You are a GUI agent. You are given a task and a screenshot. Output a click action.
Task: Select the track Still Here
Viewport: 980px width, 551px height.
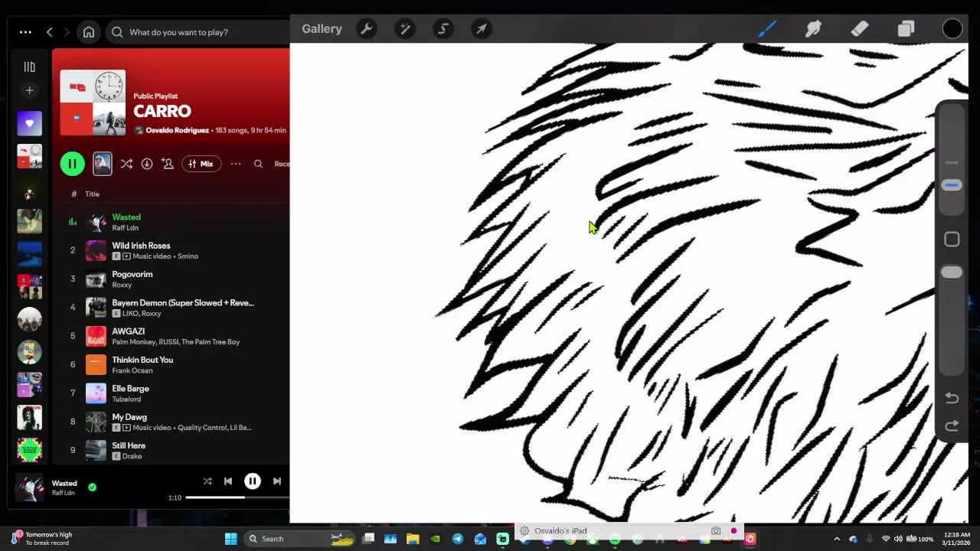click(x=129, y=445)
